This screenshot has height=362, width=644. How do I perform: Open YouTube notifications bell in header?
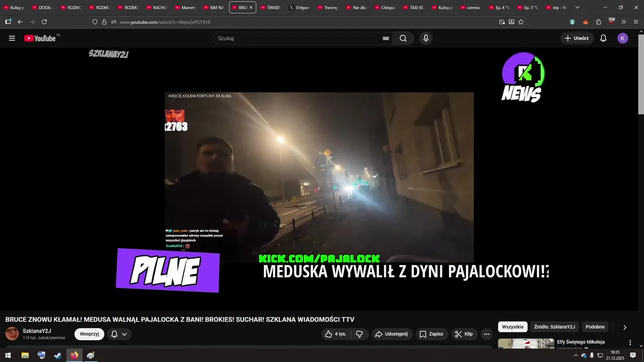click(603, 38)
